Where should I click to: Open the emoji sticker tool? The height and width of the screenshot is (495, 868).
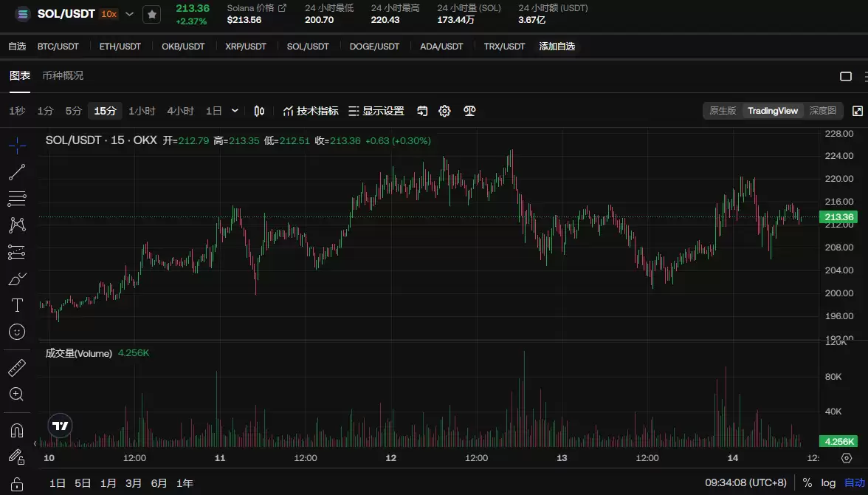[16, 332]
